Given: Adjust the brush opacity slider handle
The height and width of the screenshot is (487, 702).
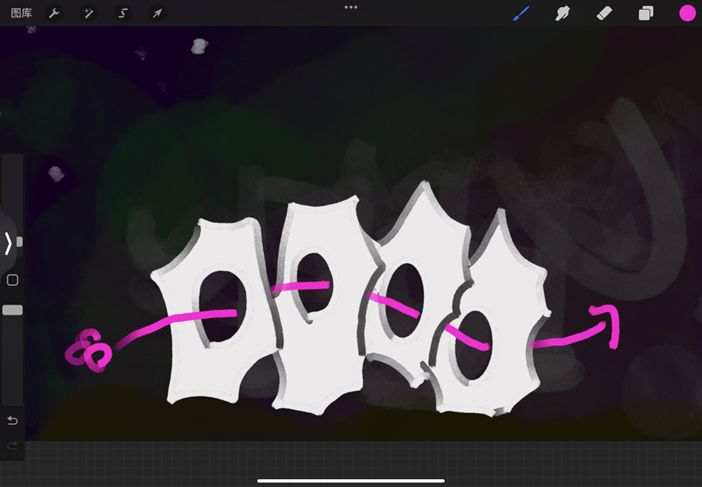Looking at the screenshot, I should point(13,310).
